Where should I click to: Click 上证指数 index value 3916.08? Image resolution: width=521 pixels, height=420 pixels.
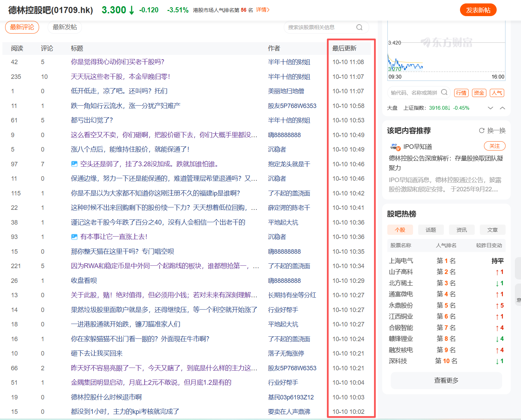(x=439, y=108)
